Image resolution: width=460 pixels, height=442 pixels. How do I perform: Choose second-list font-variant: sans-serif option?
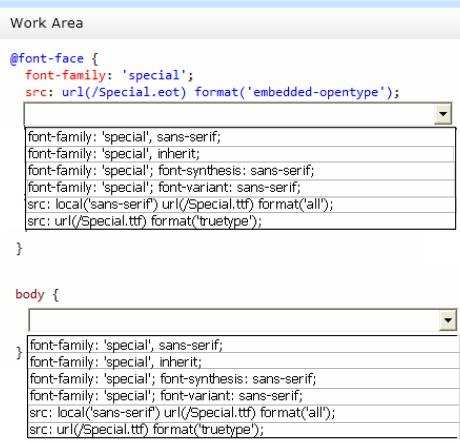(243, 396)
